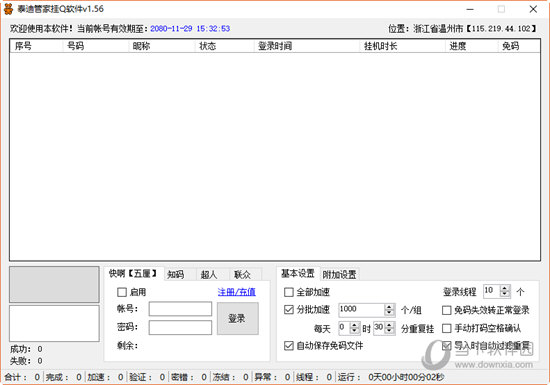Click the 失败 counter label

click(20, 361)
